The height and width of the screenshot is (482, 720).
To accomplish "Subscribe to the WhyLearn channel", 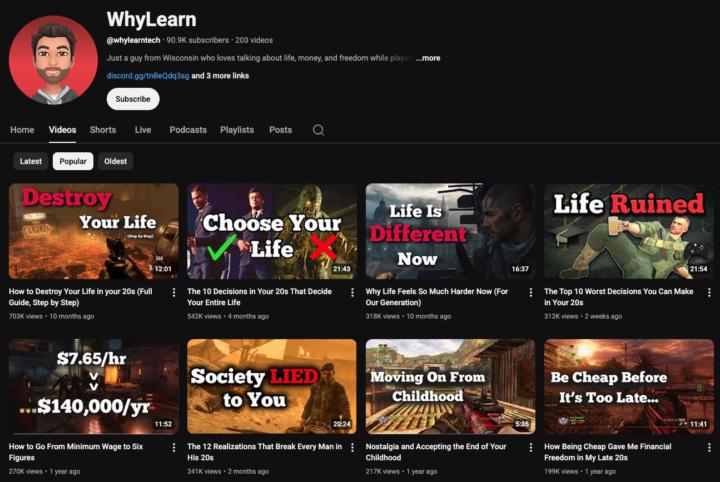I will pos(133,99).
